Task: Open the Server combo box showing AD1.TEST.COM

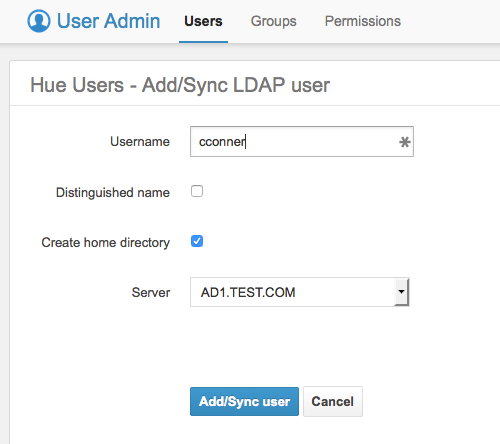Action: (299, 292)
